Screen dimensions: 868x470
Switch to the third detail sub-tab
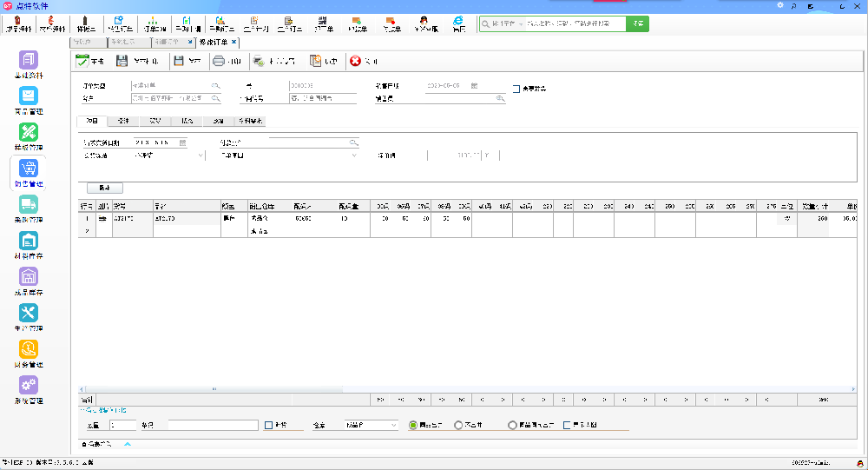[155, 121]
